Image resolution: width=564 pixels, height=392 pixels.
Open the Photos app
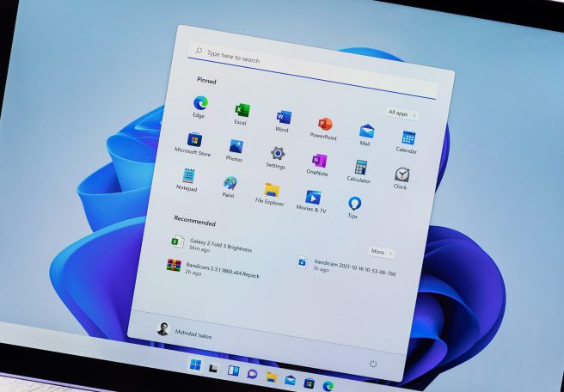(236, 150)
